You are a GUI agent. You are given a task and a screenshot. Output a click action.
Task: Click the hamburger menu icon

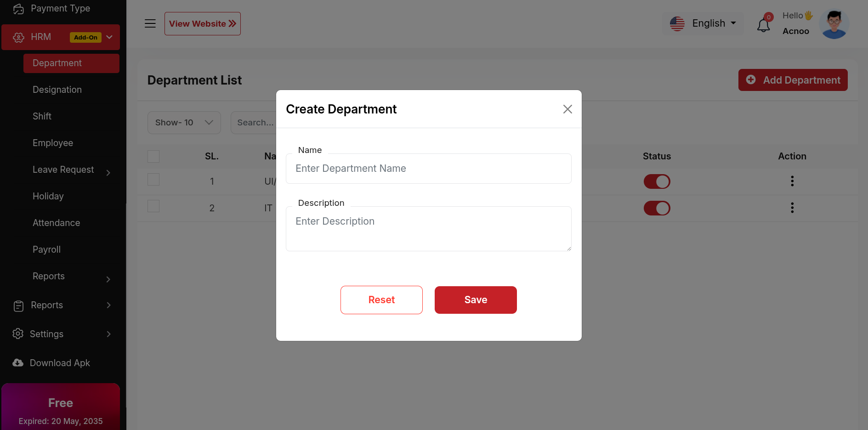click(x=150, y=23)
